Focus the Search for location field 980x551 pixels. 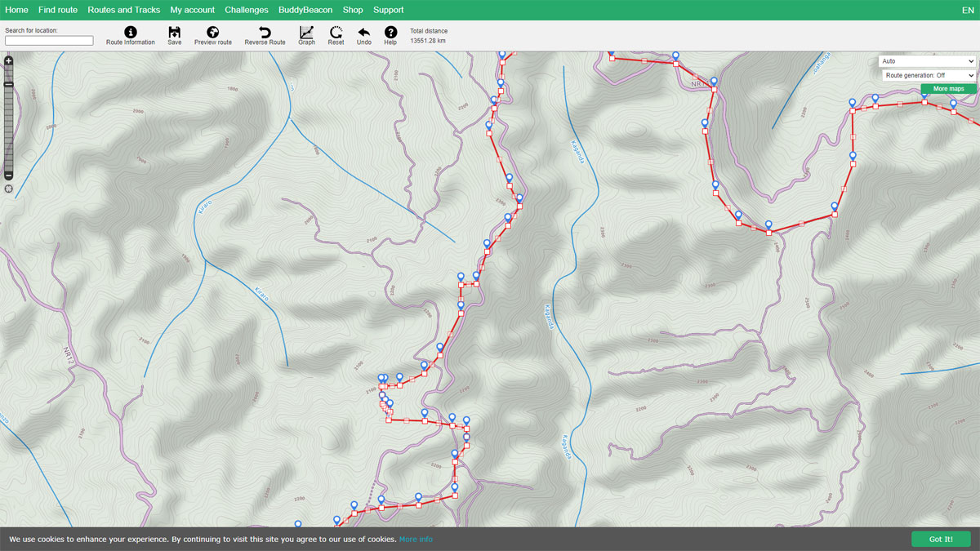pyautogui.click(x=49, y=41)
